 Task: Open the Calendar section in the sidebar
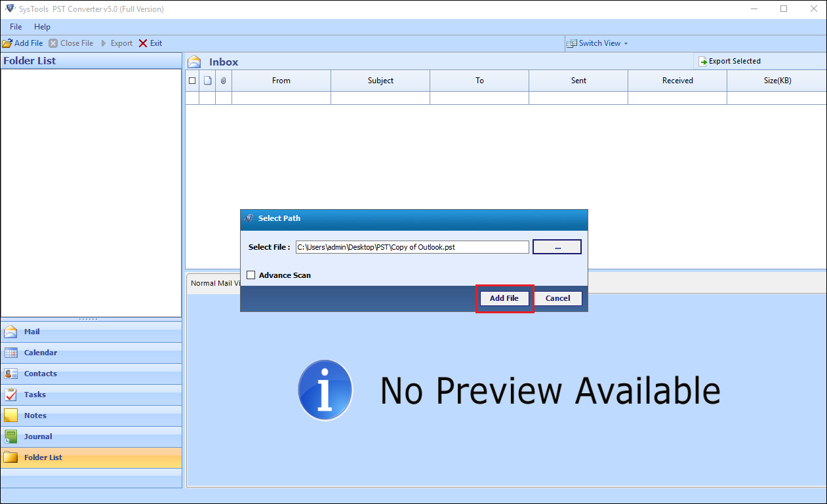click(91, 353)
